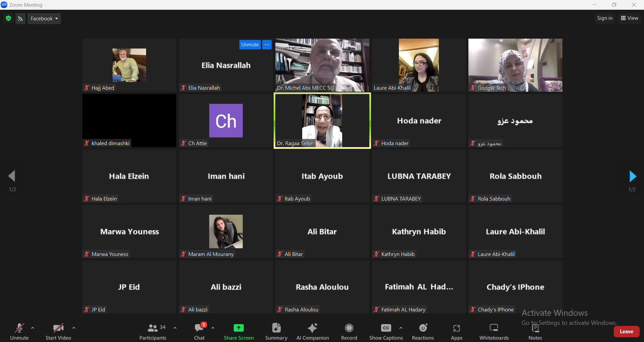This screenshot has height=342, width=644.
Task: Select the Rola Sabbouh participant tile
Action: click(515, 176)
